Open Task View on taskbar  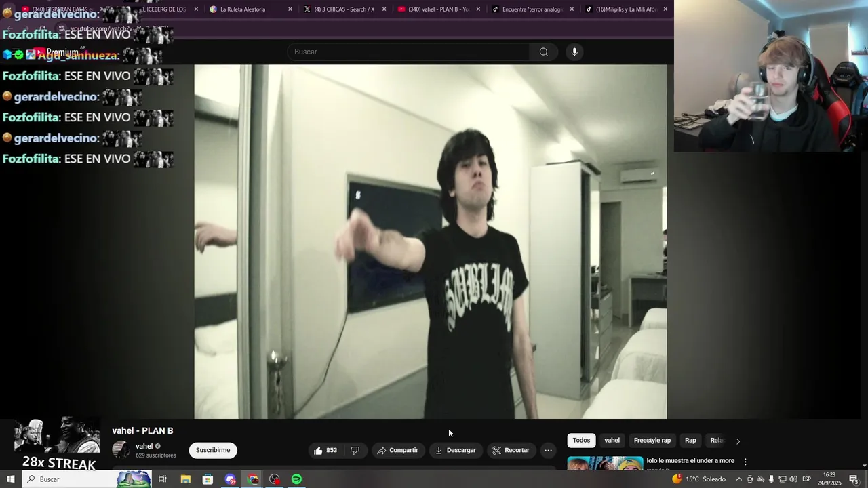click(x=163, y=479)
